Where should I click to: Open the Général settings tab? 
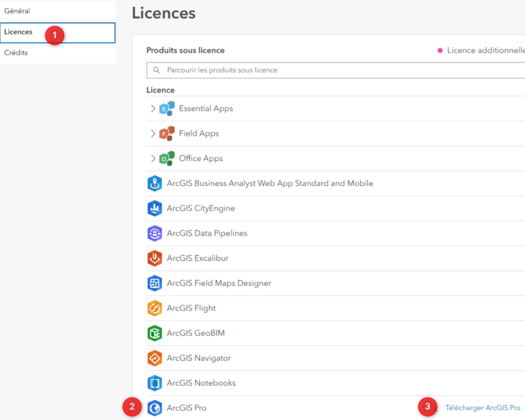pyautogui.click(x=17, y=11)
